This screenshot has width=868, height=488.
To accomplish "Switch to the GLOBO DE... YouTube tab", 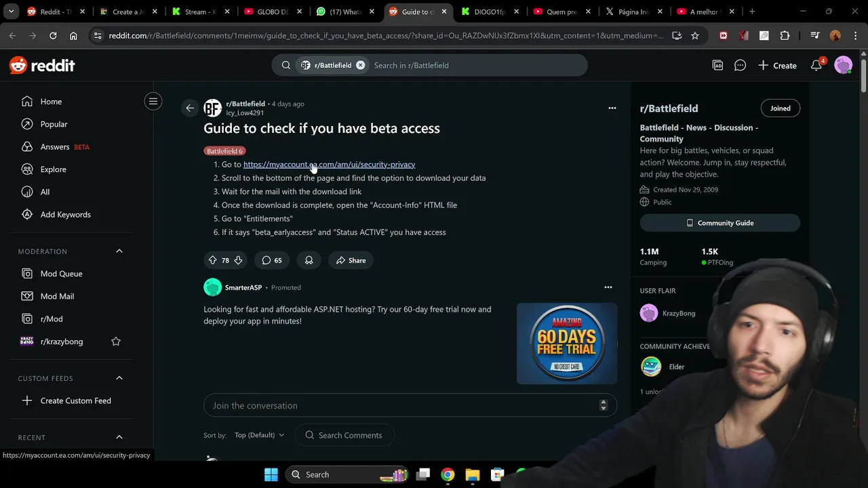I will [273, 12].
